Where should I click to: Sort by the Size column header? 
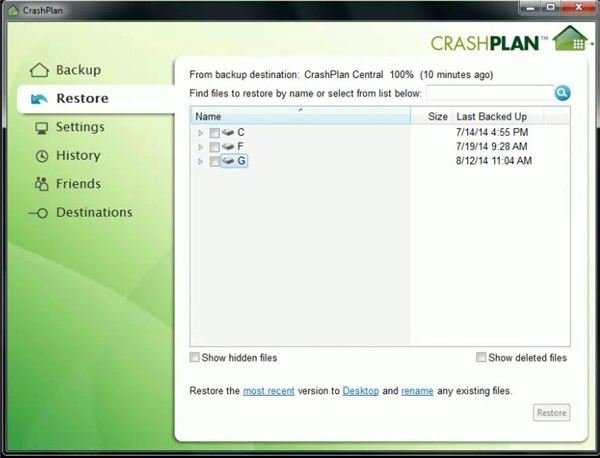(x=431, y=116)
